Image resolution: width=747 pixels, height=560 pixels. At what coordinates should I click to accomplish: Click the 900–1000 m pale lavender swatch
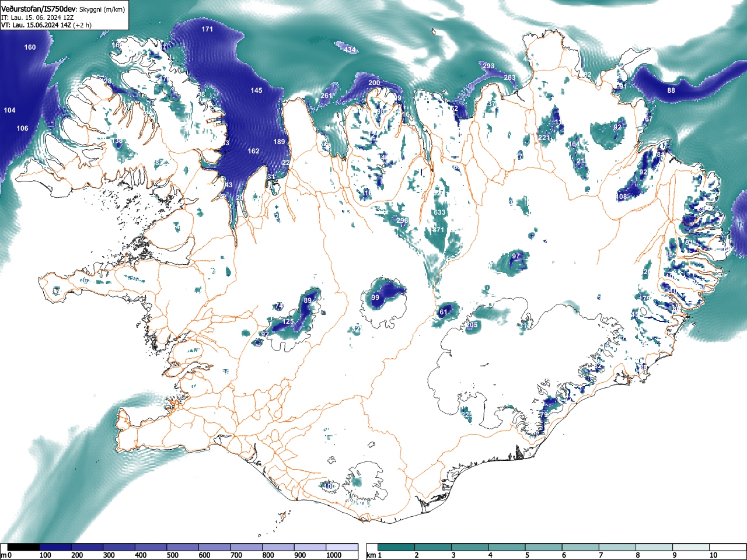pyautogui.click(x=310, y=547)
